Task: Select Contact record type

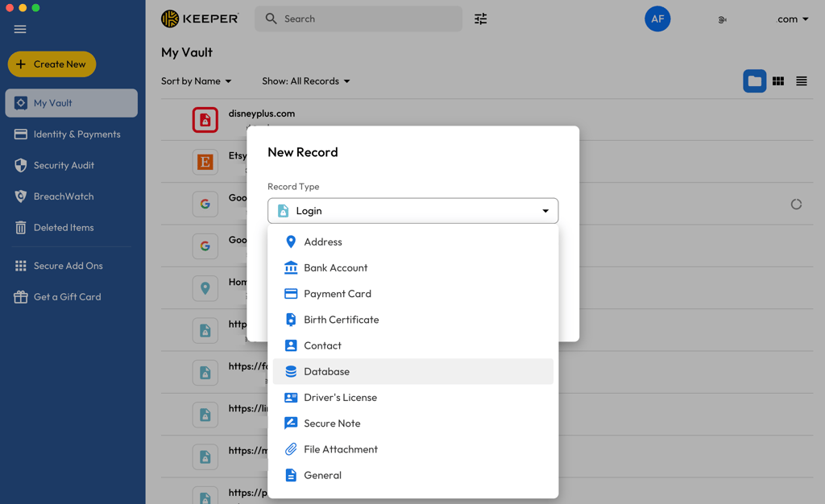Action: (412, 345)
